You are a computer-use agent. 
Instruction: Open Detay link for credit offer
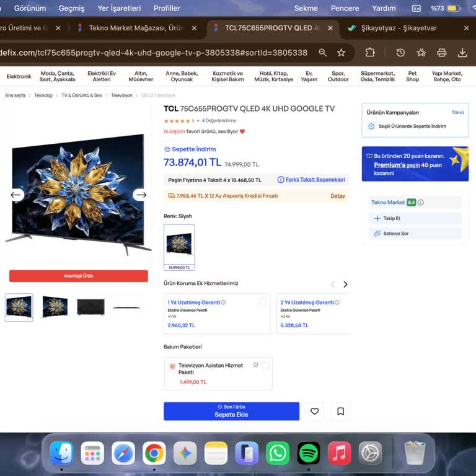pos(338,196)
